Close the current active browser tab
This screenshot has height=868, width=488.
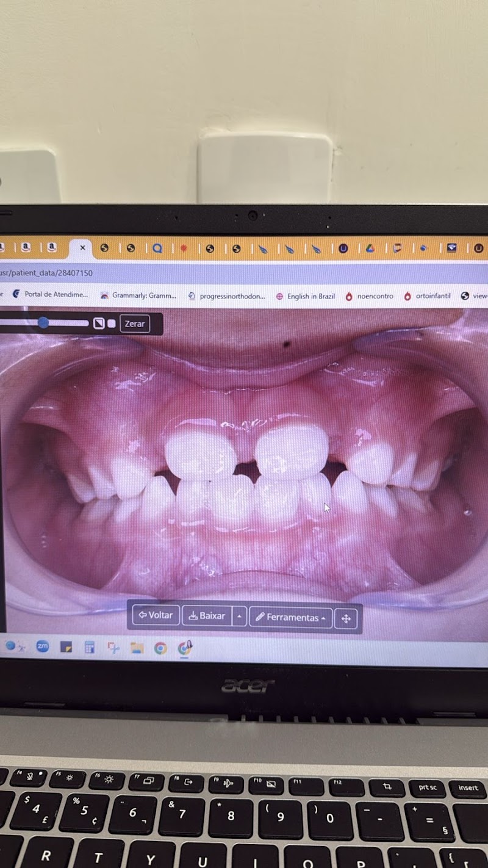click(83, 248)
